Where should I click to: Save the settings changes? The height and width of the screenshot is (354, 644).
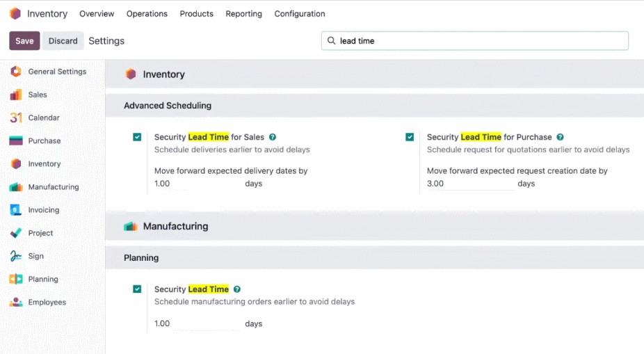(x=24, y=40)
